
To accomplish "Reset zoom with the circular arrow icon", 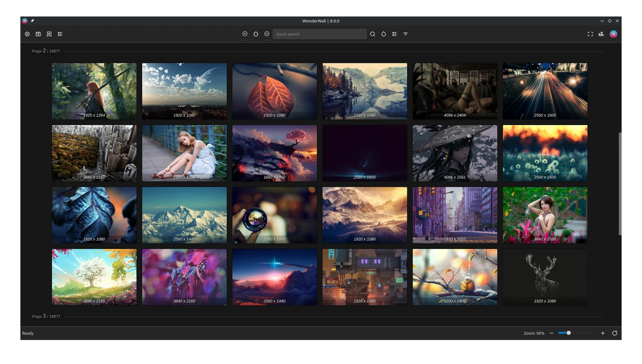I will (614, 333).
